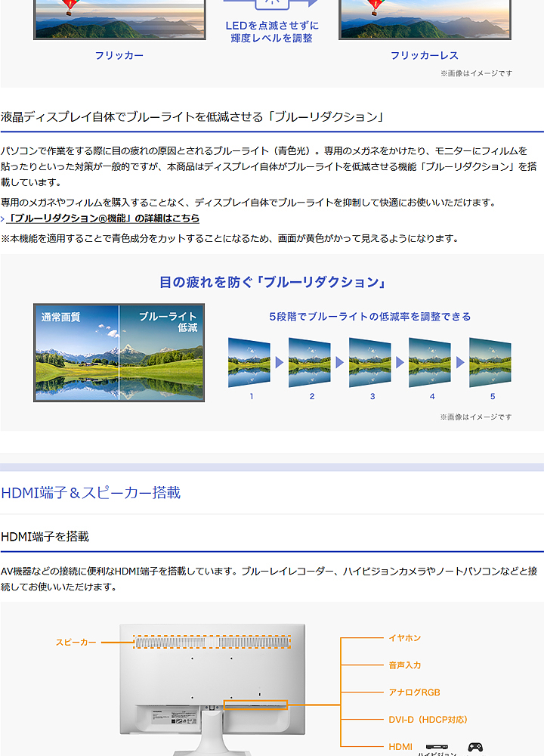The image size is (544, 756).
Task: Click the 'HDMI端子を搭載' subheading
Action: [45, 537]
